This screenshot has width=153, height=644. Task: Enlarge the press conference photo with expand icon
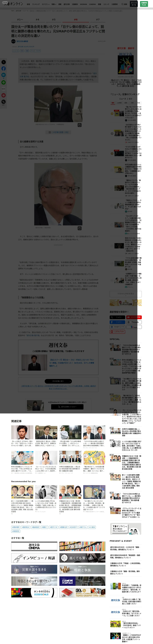tap(79, 125)
